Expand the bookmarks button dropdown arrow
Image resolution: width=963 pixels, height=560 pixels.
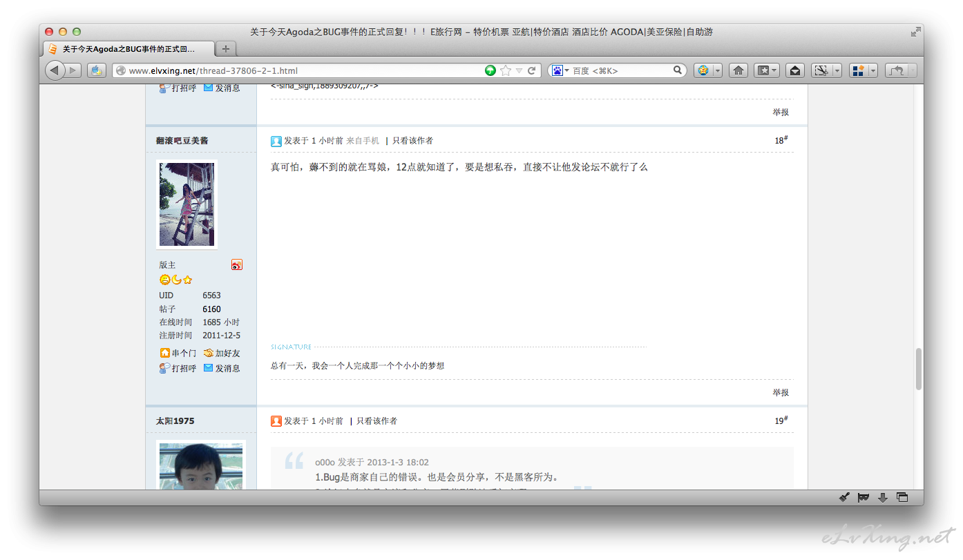tap(774, 70)
